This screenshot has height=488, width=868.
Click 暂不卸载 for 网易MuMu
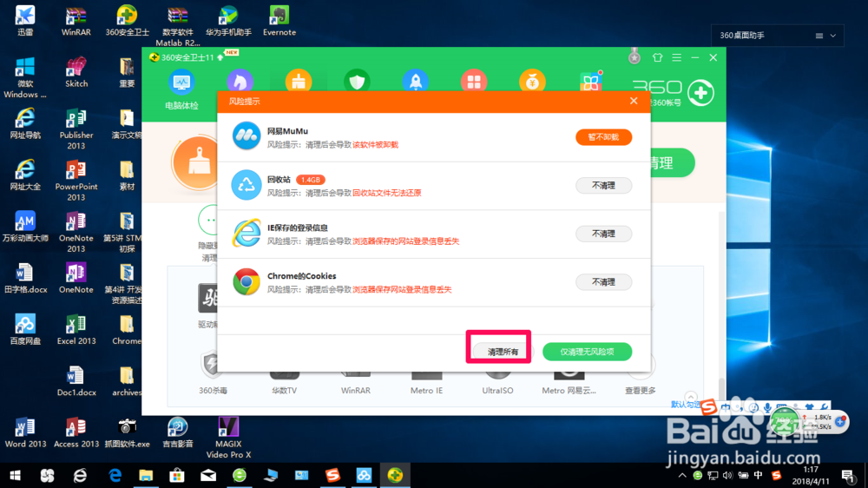click(603, 137)
